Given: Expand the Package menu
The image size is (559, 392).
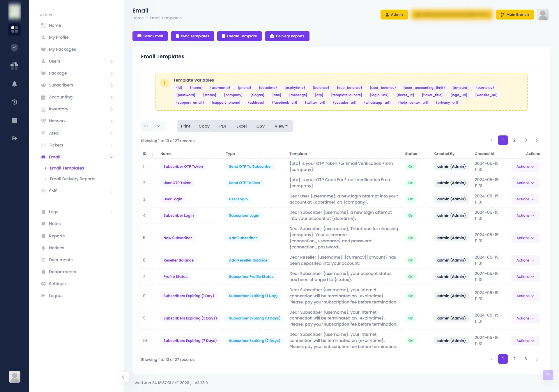Looking at the screenshot, I should [x=76, y=73].
